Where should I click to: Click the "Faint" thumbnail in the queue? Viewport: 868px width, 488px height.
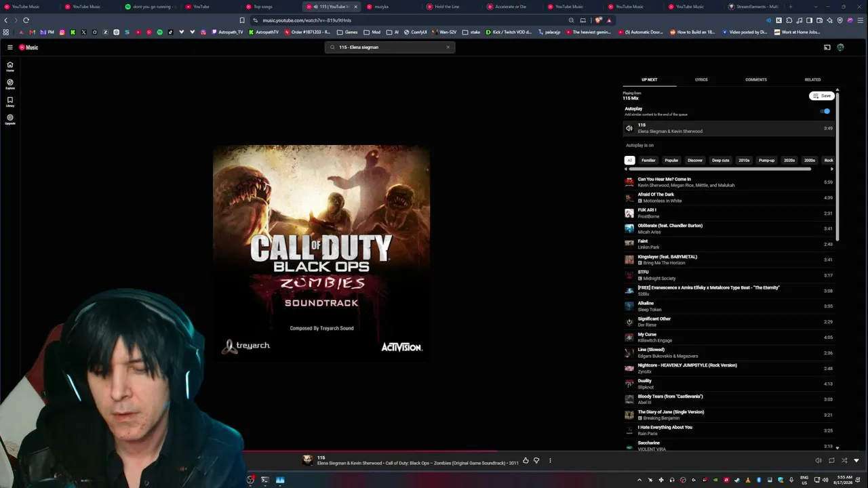point(629,244)
